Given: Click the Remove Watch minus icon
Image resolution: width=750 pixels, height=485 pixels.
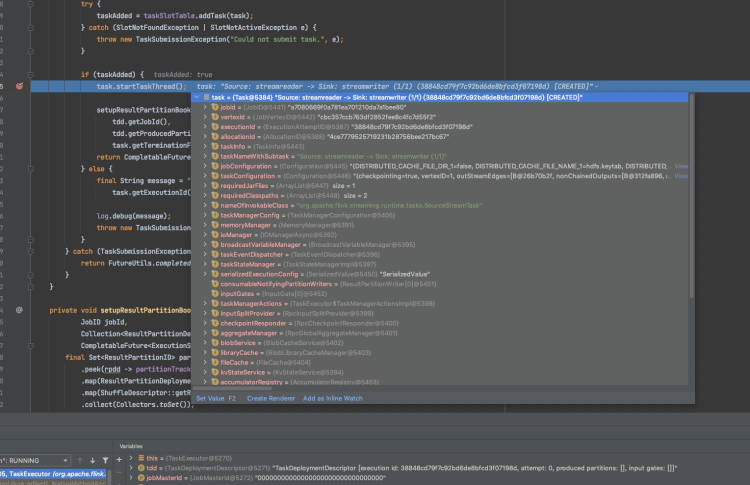Looking at the screenshot, I should point(119,472).
